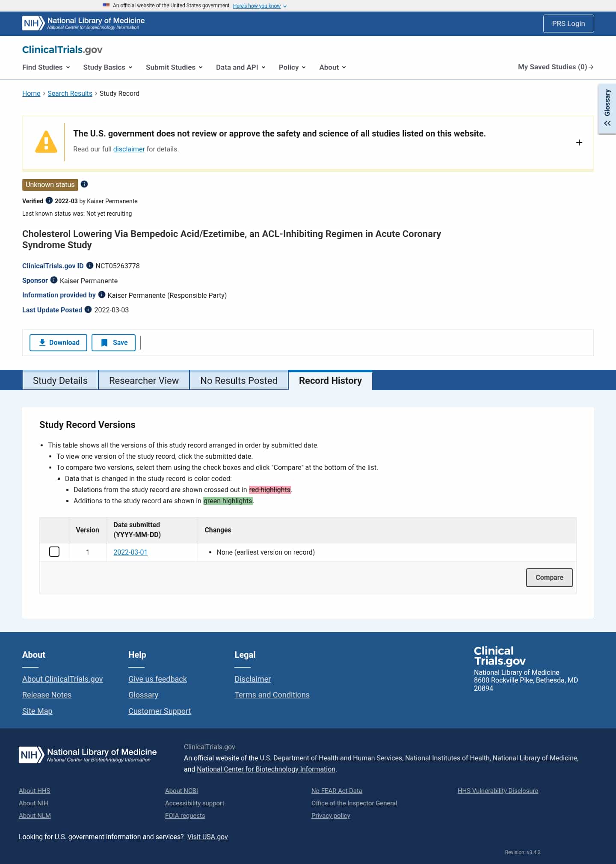Open About NLM link
The height and width of the screenshot is (864, 616).
click(35, 816)
